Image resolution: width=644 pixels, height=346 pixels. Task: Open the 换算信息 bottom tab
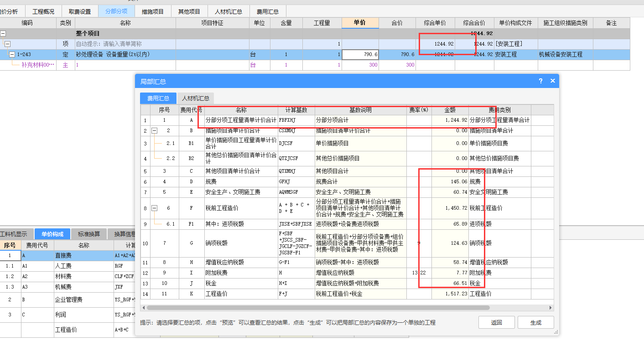tap(122, 234)
